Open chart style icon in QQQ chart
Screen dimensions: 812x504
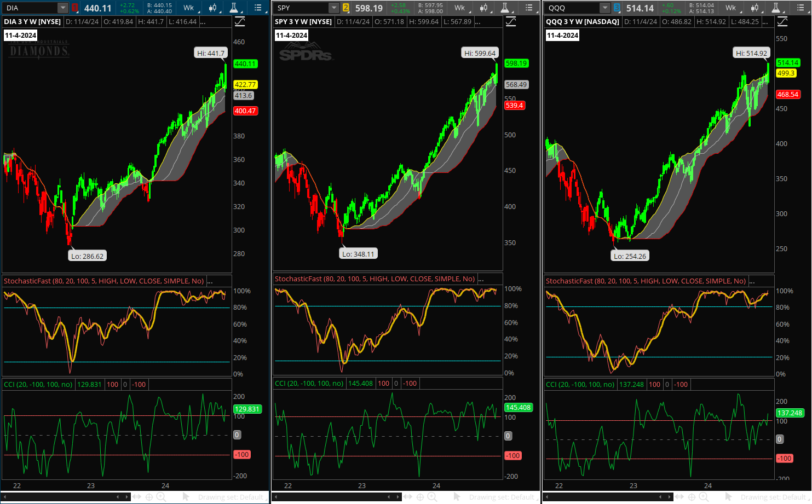[755, 8]
